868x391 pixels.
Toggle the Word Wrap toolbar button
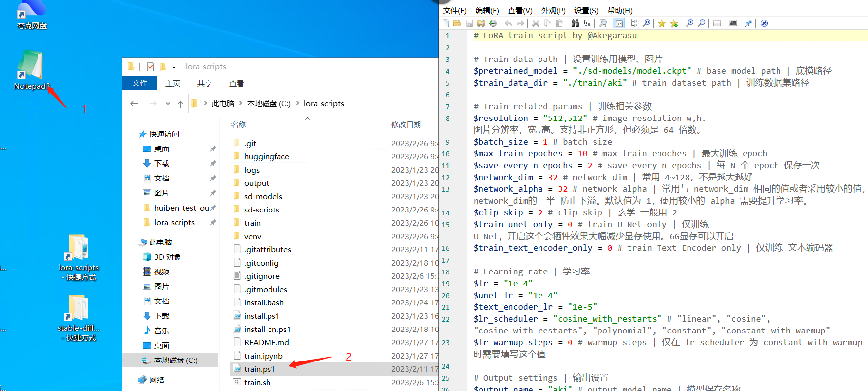619,23
